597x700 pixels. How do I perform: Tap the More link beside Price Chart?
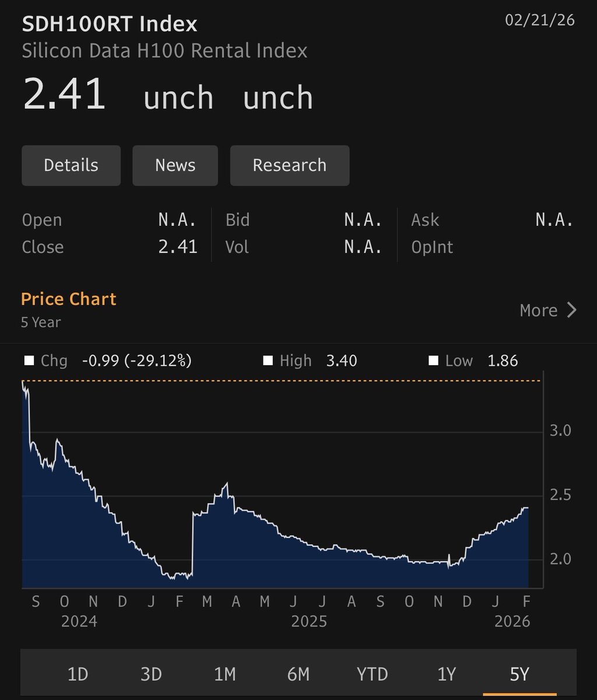pyautogui.click(x=548, y=310)
